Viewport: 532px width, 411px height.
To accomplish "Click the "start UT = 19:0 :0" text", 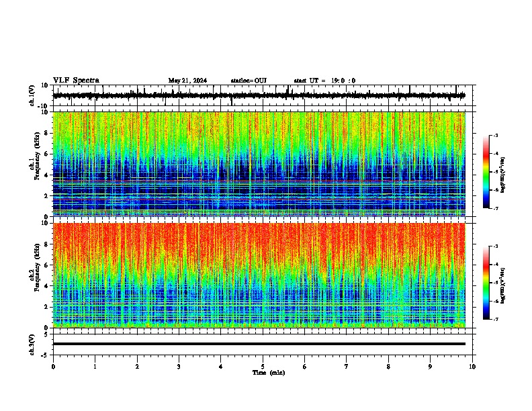I will pos(324,81).
